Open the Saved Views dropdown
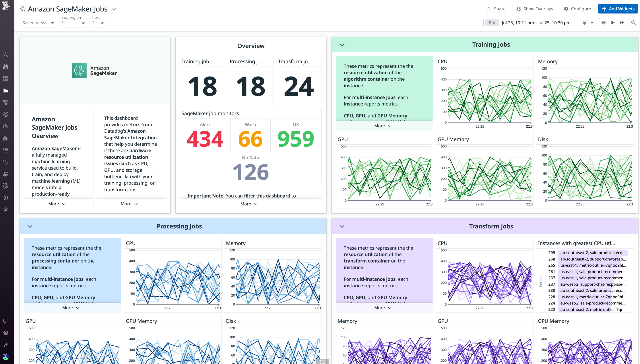The image size is (640, 364). click(x=38, y=23)
